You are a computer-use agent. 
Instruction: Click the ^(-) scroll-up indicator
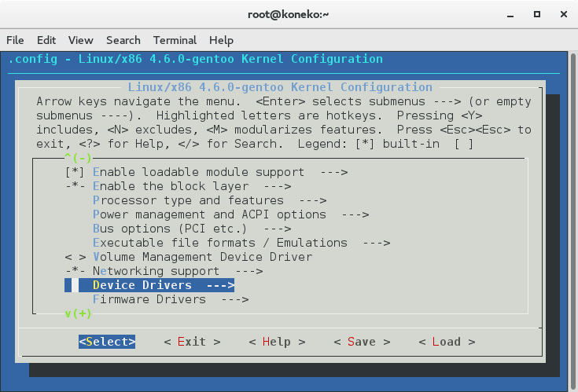(78, 158)
